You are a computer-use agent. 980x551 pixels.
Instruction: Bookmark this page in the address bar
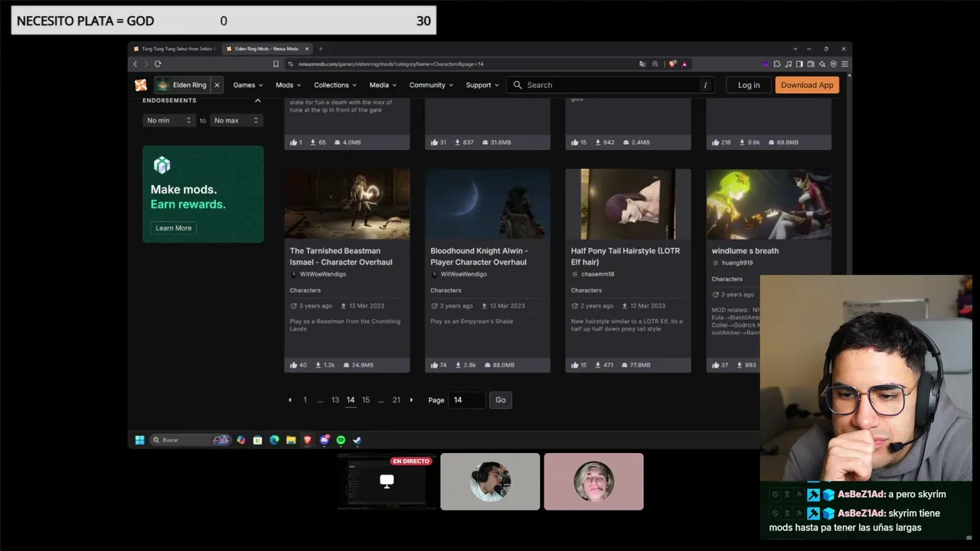[276, 64]
